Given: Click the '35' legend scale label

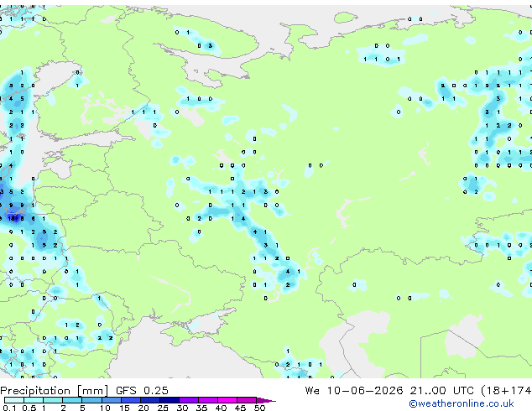Looking at the screenshot, I should [201, 408].
